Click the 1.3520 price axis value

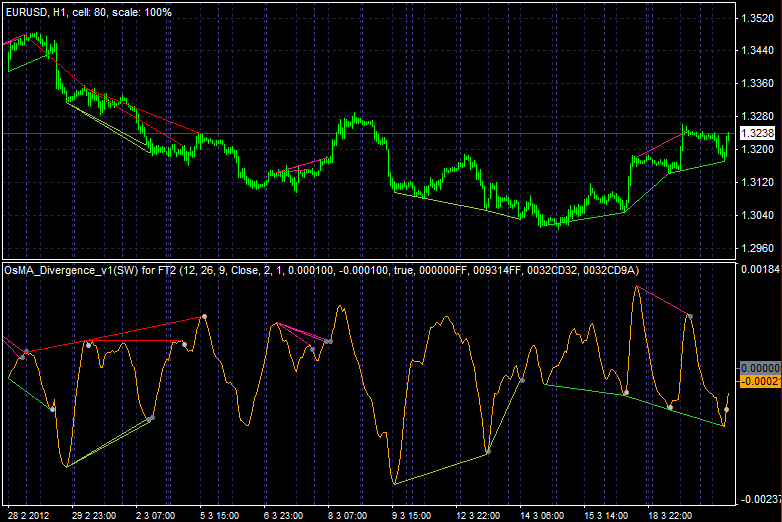tap(758, 18)
